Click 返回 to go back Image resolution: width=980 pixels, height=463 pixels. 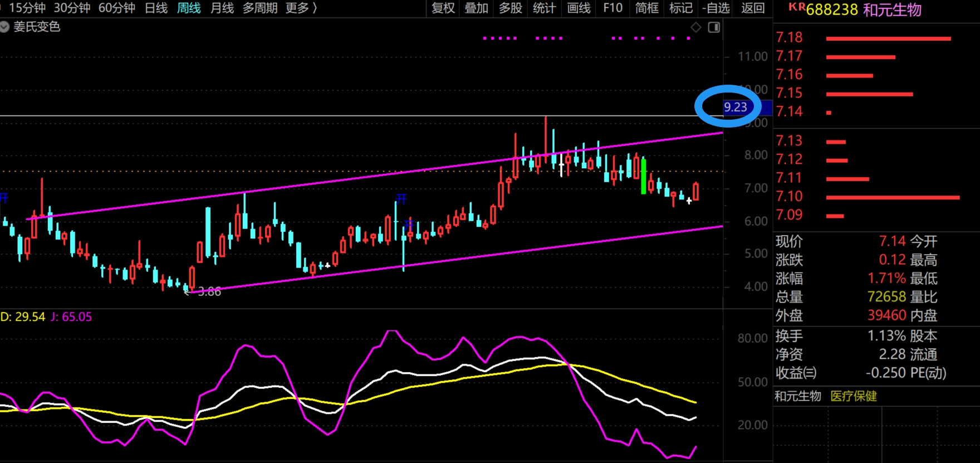(x=753, y=8)
